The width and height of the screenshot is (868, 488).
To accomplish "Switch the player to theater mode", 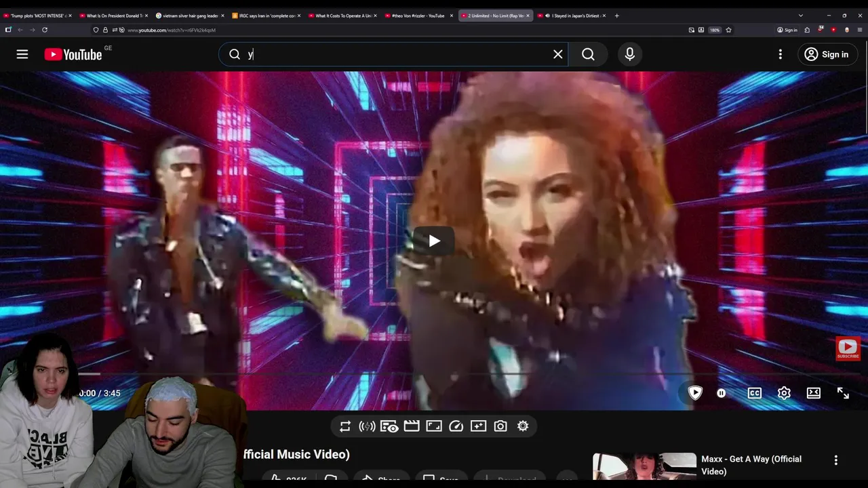I will point(814,393).
